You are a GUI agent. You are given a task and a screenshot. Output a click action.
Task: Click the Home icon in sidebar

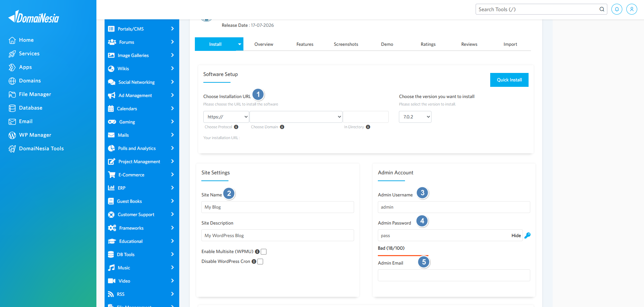pyautogui.click(x=12, y=40)
